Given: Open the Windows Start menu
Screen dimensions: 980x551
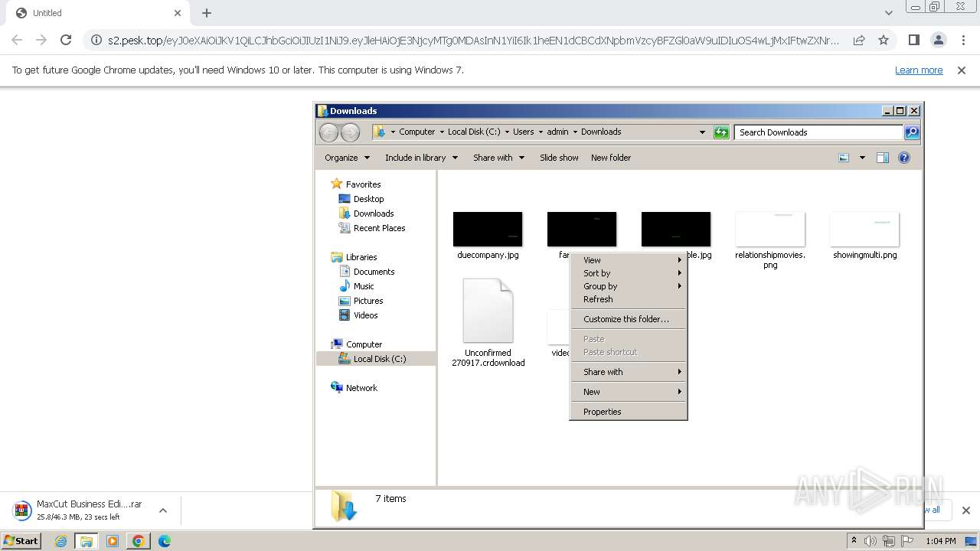Looking at the screenshot, I should click(x=21, y=541).
